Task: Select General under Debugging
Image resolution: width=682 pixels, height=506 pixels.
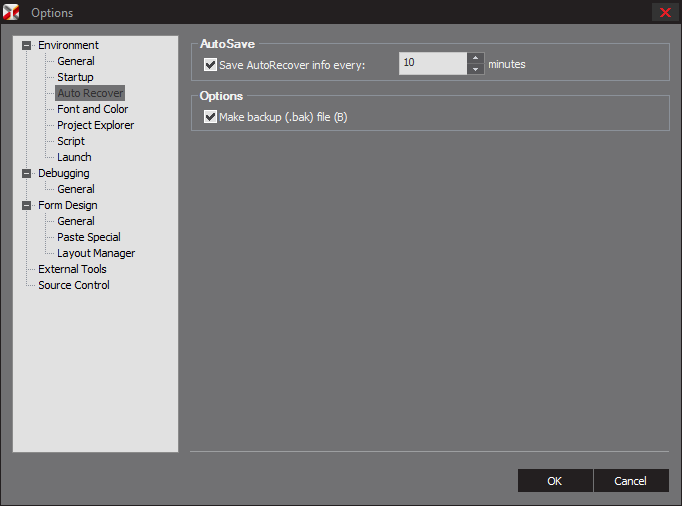Action: click(x=76, y=189)
